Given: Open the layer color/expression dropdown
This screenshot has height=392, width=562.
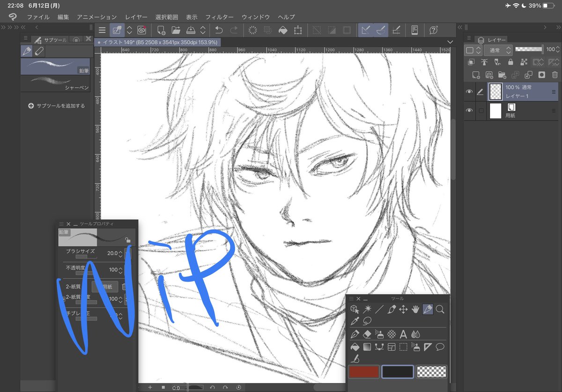Looking at the screenshot, I should pyautogui.click(x=473, y=50).
